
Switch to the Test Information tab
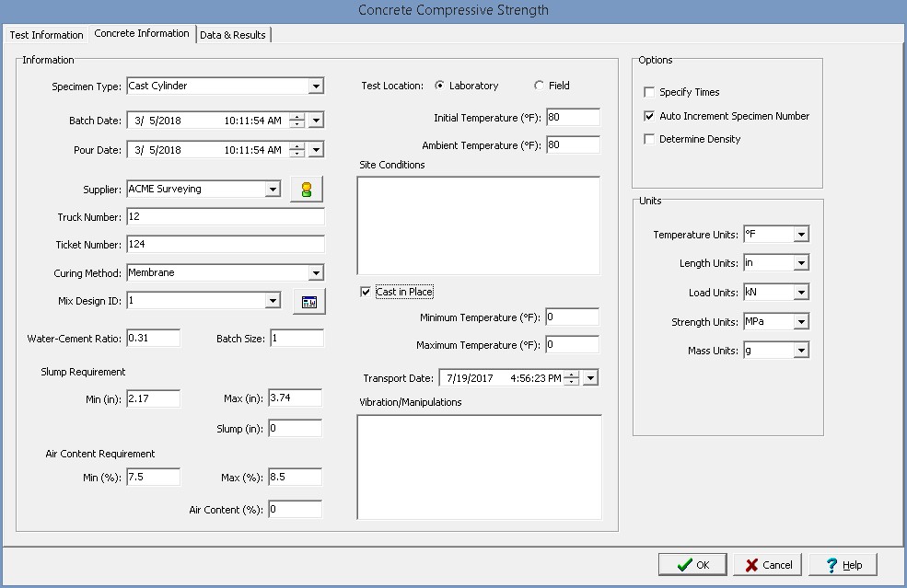coord(46,35)
